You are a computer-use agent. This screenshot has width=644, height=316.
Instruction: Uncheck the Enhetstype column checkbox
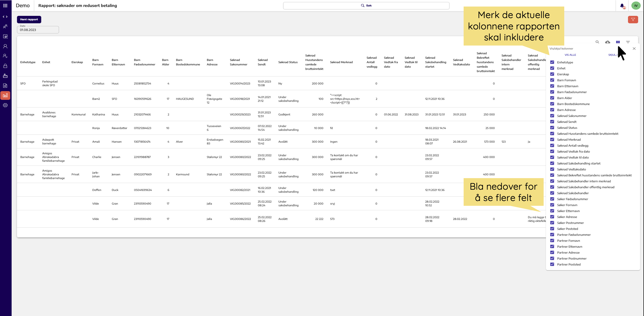(552, 62)
